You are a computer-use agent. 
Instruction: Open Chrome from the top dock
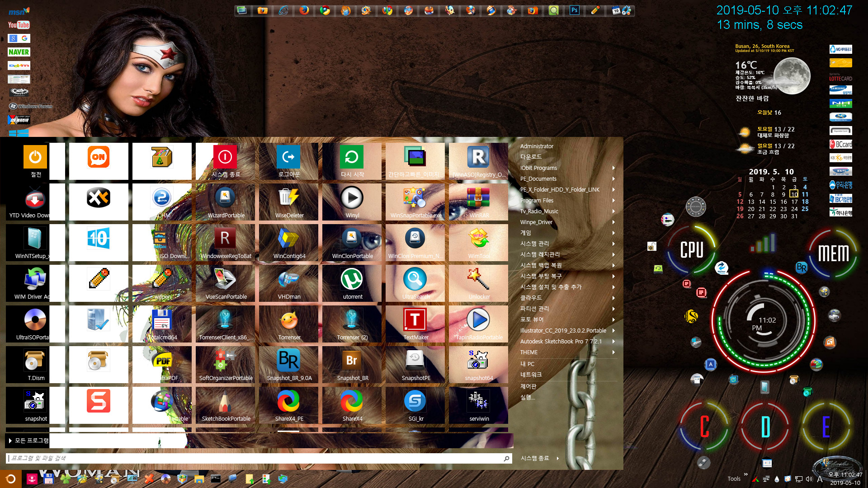tap(325, 10)
